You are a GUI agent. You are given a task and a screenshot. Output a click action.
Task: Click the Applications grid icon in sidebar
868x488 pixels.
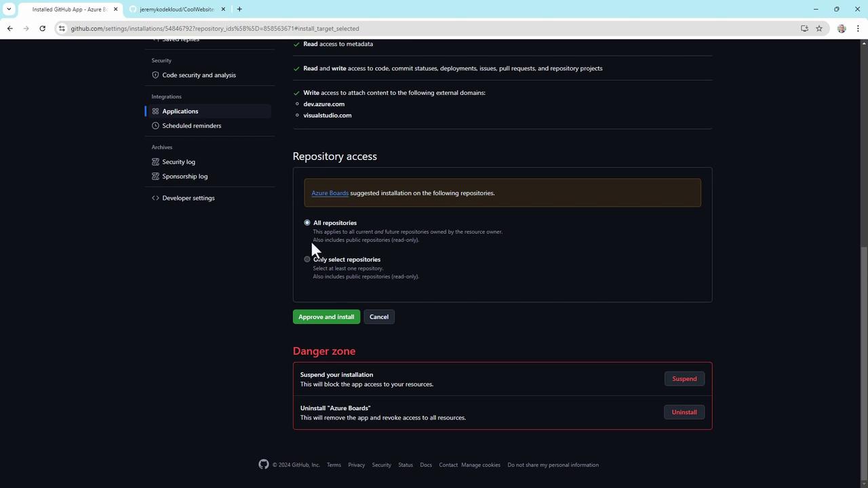click(x=155, y=111)
